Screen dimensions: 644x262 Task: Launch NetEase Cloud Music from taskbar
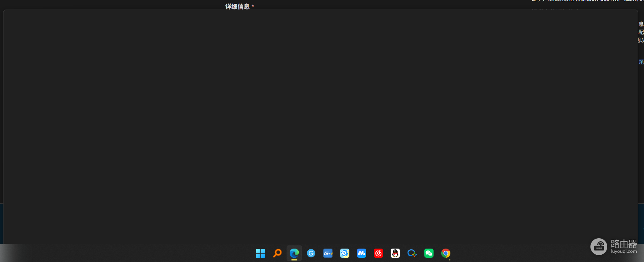(378, 253)
